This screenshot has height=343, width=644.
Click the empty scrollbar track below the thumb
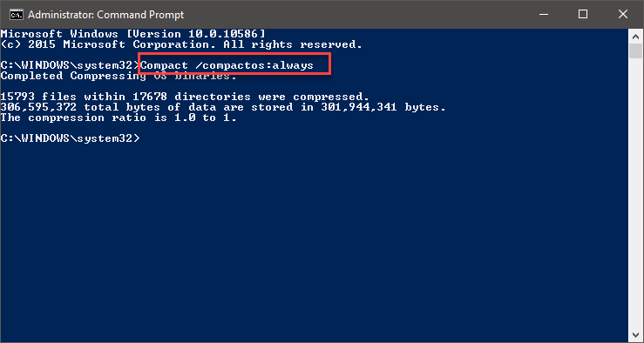(x=636, y=193)
